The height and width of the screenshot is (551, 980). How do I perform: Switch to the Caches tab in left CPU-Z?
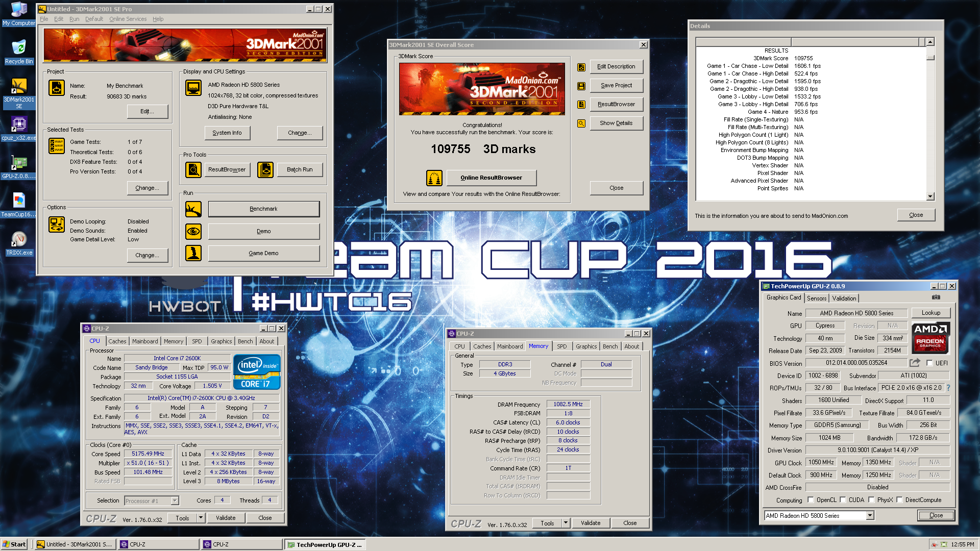click(117, 341)
